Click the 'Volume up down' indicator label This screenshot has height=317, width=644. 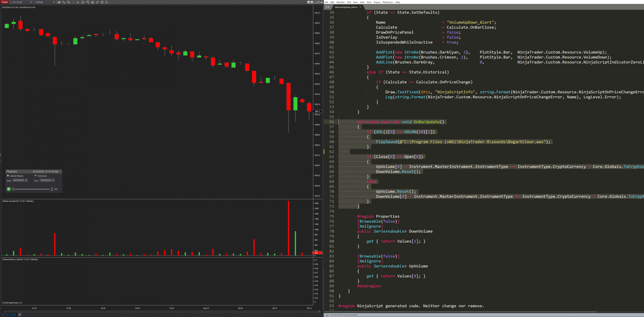(x=18, y=201)
